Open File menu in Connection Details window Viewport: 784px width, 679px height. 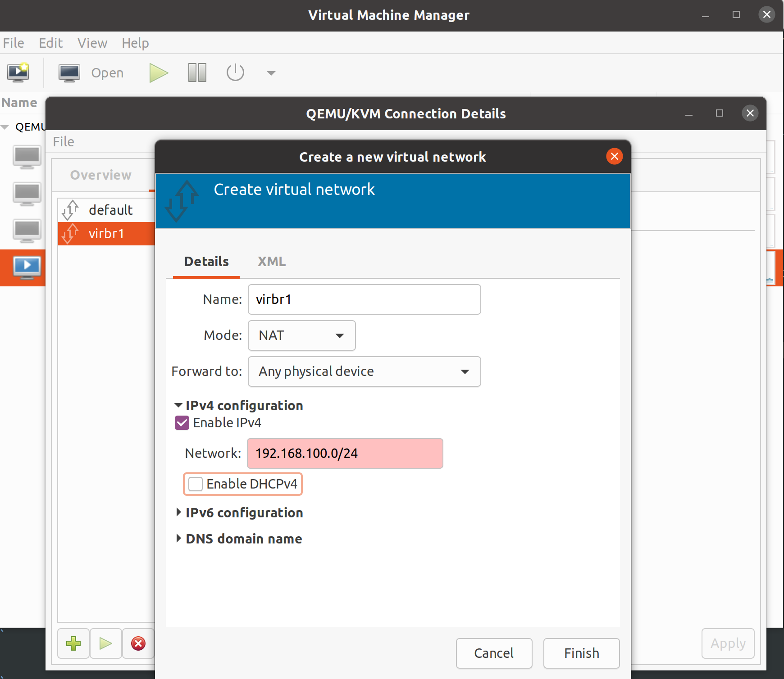click(x=64, y=142)
